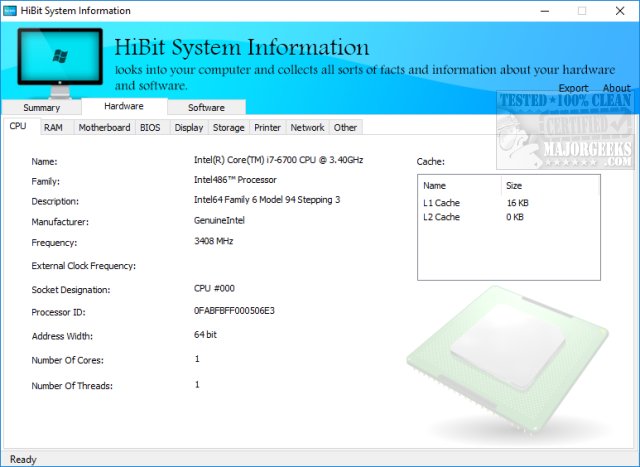Click the Processor ID 0FABFBFF000506E3 value

(234, 311)
